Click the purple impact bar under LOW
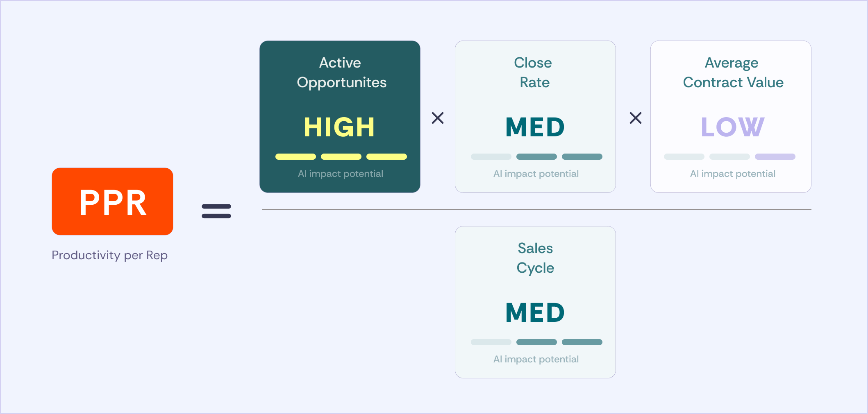 pyautogui.click(x=775, y=156)
